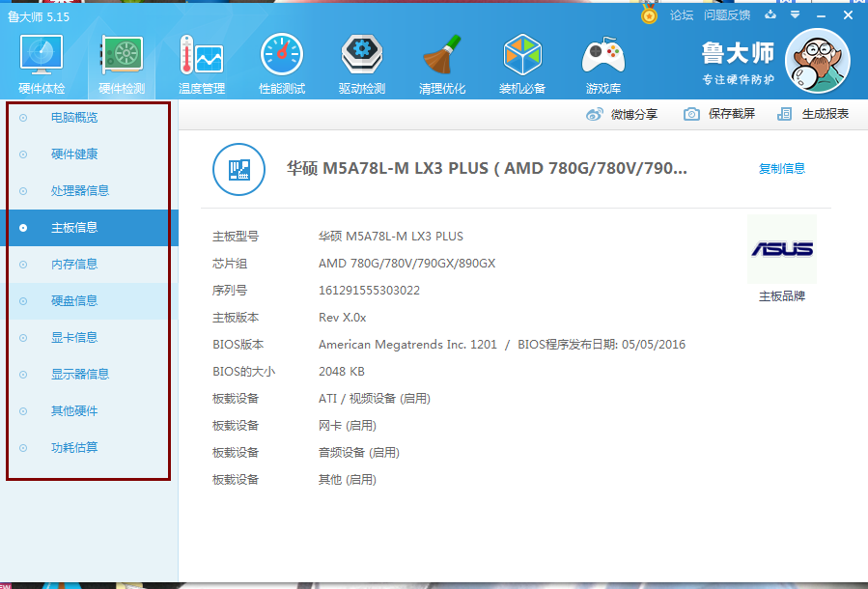868x589 pixels.
Task: Select 显示器信息 in the sidebar
Action: pyautogui.click(x=89, y=375)
